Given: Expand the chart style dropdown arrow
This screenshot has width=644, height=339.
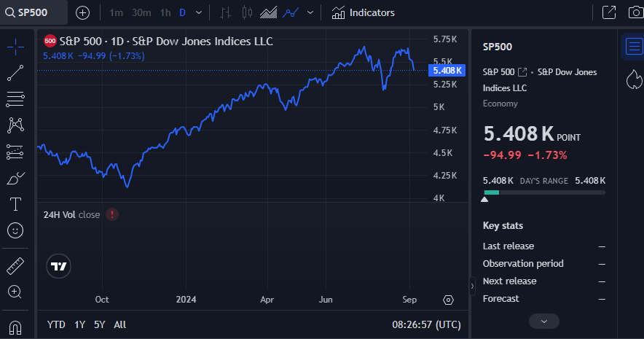Looking at the screenshot, I should [x=310, y=12].
